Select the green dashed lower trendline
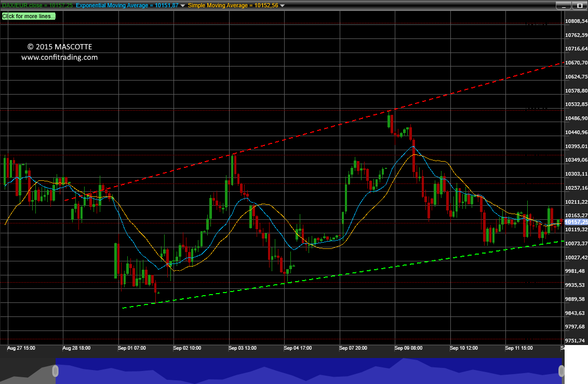The height and width of the screenshot is (384, 588). (x=343, y=274)
